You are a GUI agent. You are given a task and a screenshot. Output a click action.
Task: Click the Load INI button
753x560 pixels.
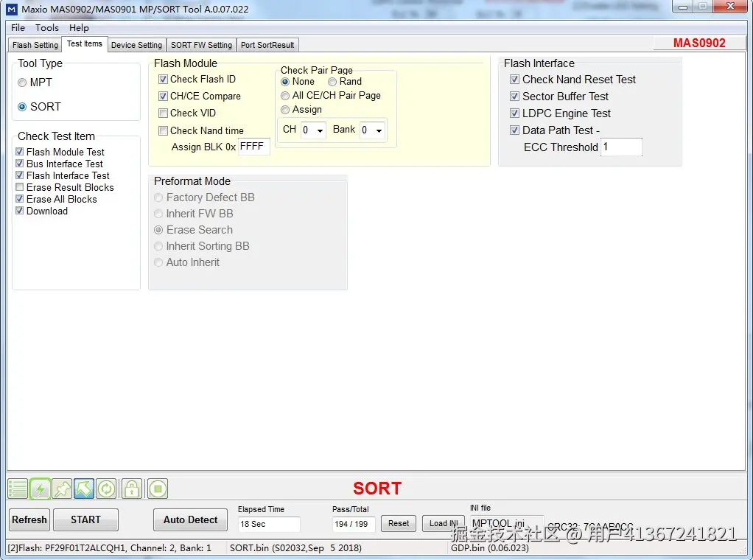(x=444, y=523)
